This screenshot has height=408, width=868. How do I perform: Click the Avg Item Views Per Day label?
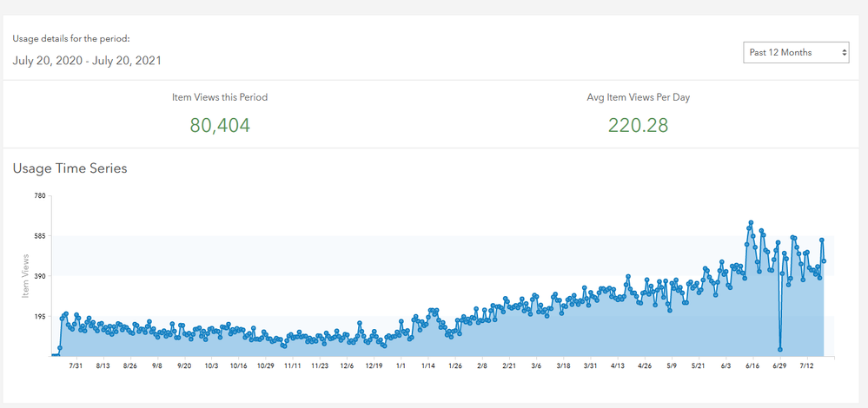coord(639,97)
